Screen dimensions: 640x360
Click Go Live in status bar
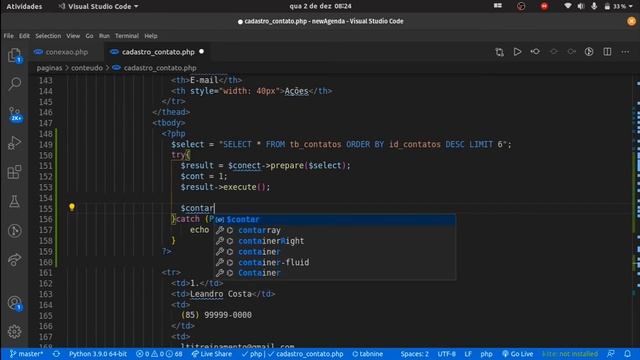[x=518, y=354]
